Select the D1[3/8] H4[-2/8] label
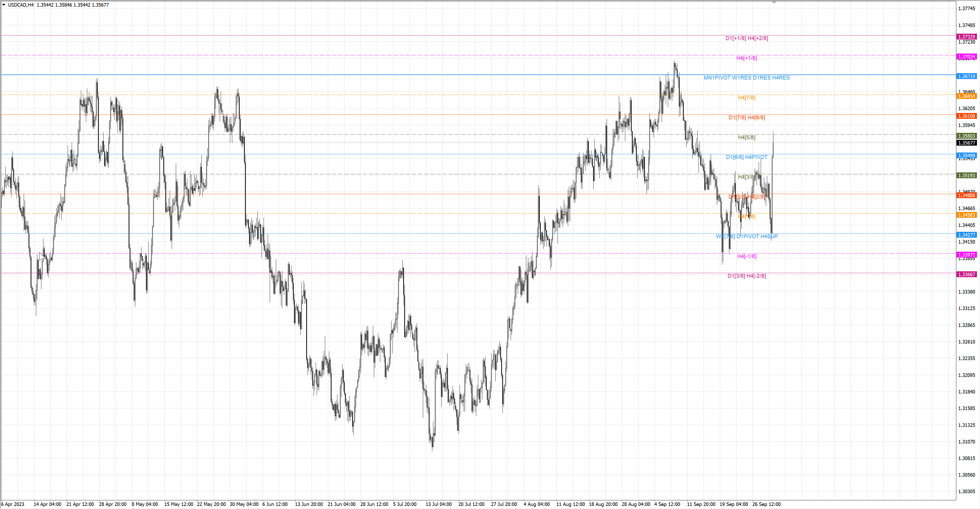The height and width of the screenshot is (509, 980). (x=746, y=276)
